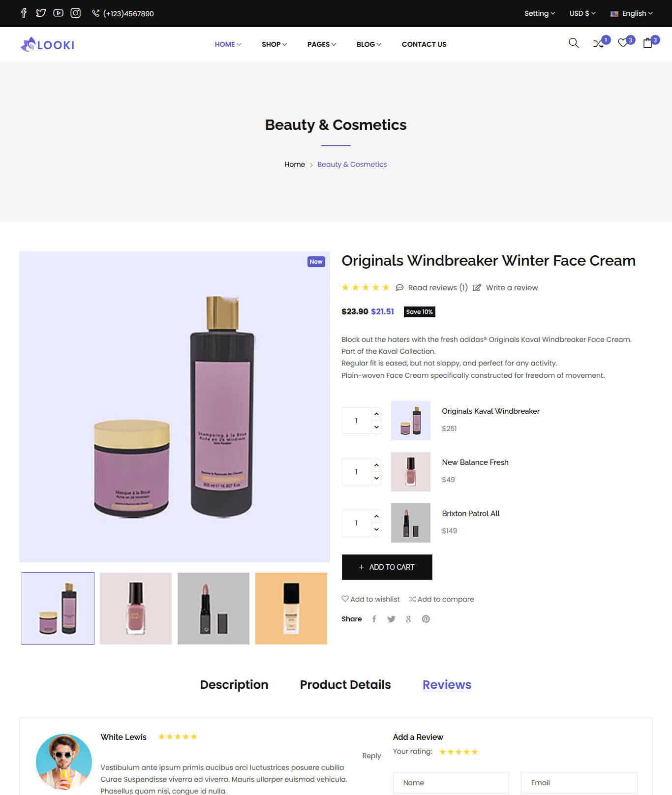This screenshot has width=672, height=795.
Task: Increase quantity for Originals Kaval Windbreaker
Action: pos(376,414)
